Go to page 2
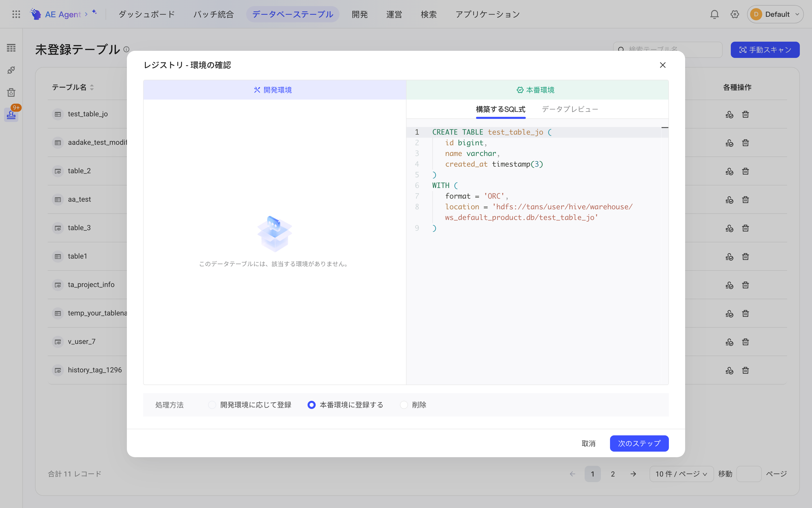 [613, 474]
